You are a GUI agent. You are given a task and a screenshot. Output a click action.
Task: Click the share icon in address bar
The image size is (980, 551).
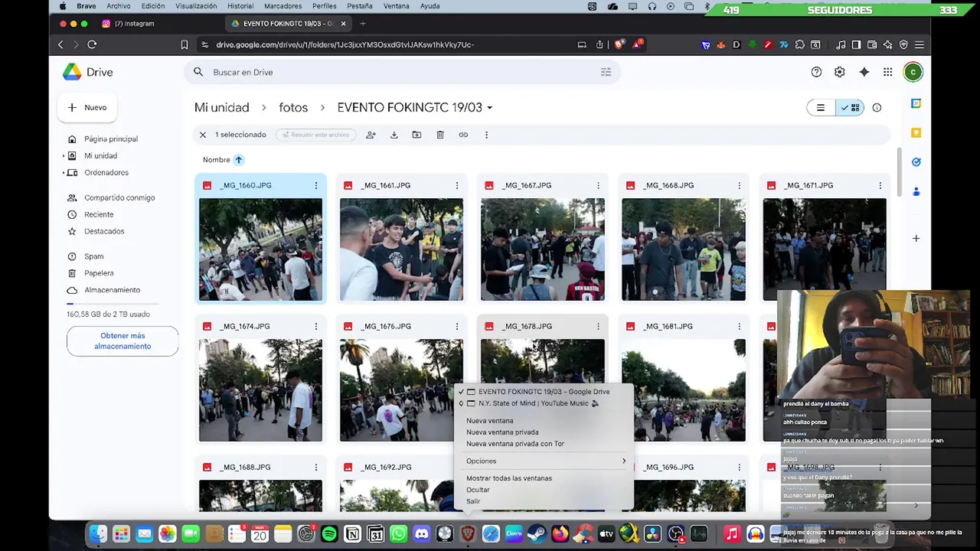pyautogui.click(x=599, y=44)
